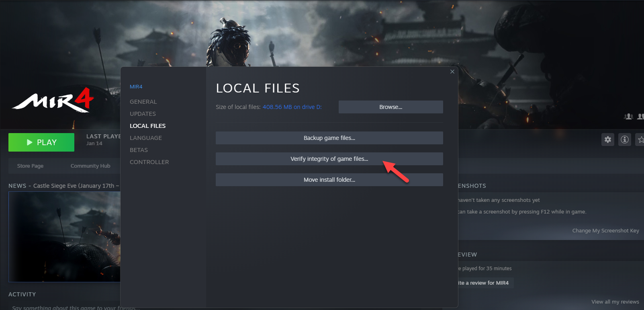Click the green PLAY button
Screen dimensions: 644x310
coord(41,142)
